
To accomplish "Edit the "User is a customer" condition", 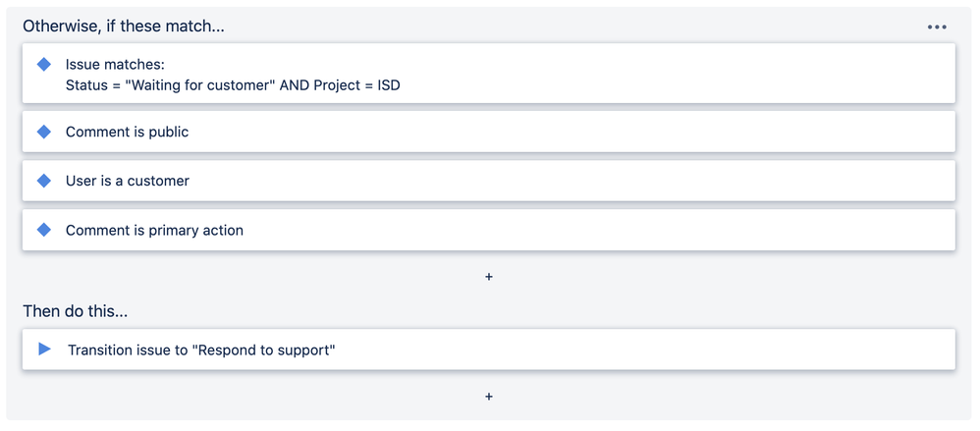I will (x=128, y=181).
